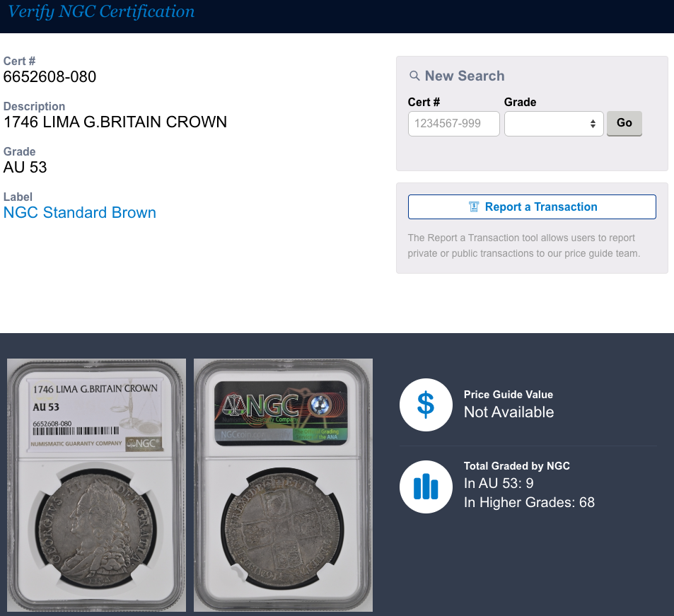
Task: Open the NGC Standard Brown label link
Action: point(79,213)
